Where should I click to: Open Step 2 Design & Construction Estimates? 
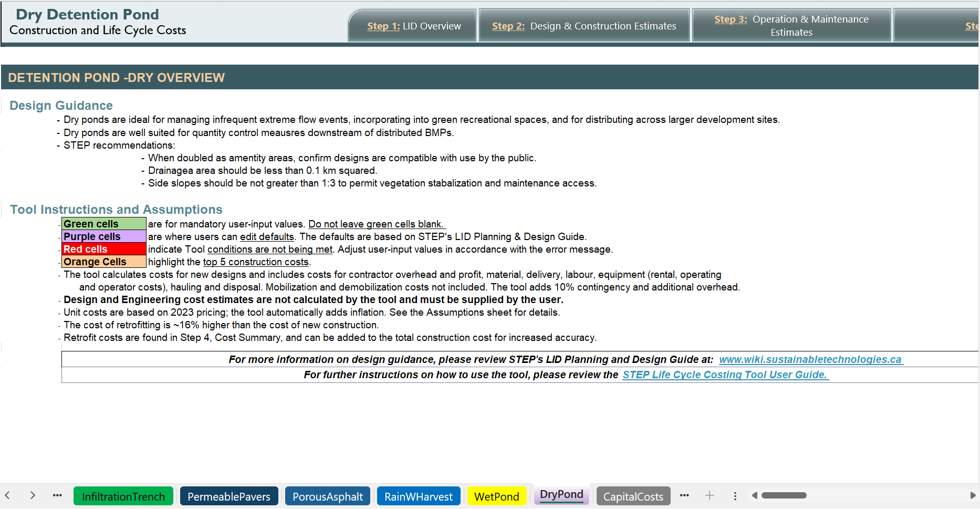click(x=583, y=26)
